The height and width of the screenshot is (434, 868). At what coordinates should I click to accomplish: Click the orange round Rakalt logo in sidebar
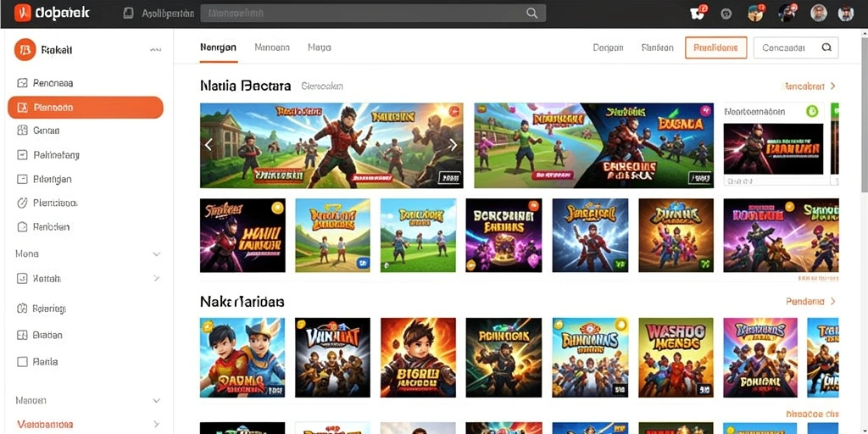[x=25, y=50]
